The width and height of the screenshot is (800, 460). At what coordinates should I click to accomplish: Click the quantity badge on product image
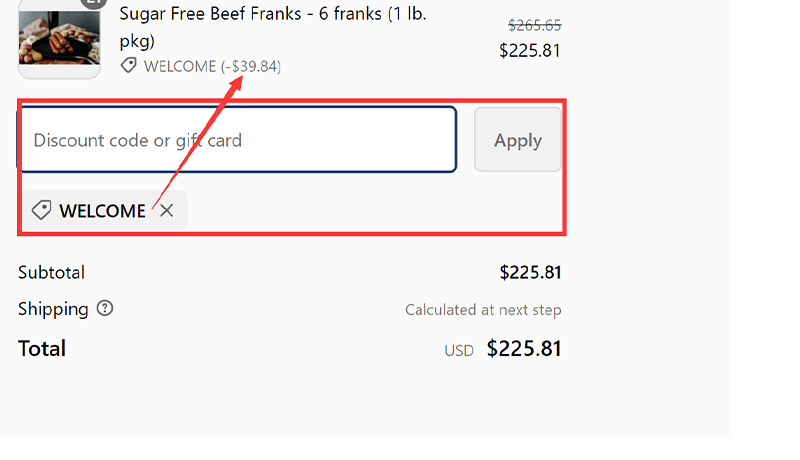tap(94, 3)
